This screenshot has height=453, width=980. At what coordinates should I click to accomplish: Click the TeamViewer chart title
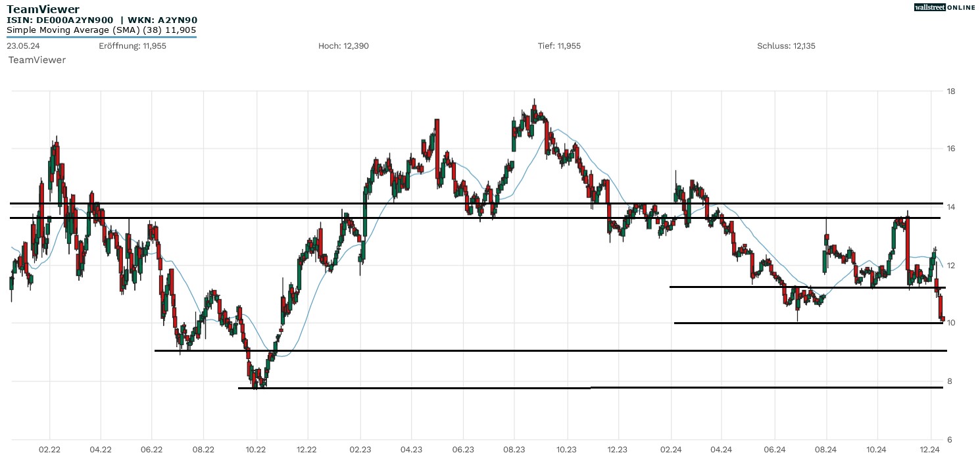click(x=43, y=9)
